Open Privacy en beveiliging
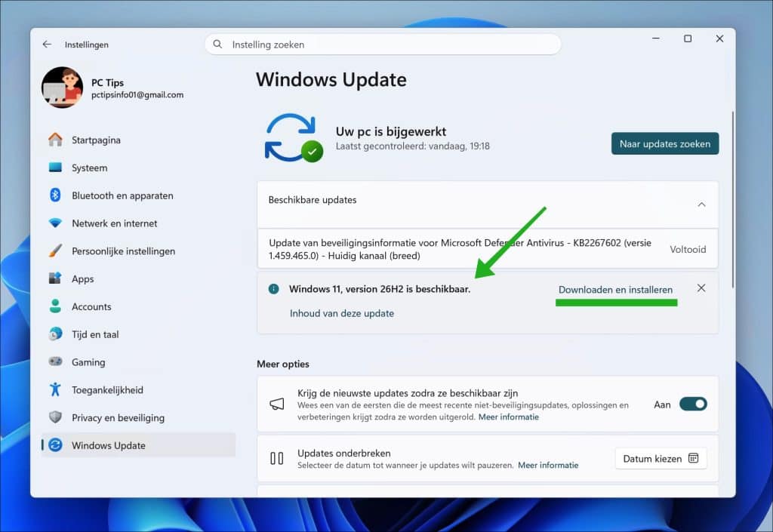Screen dimensions: 773x532 [x=139, y=418]
